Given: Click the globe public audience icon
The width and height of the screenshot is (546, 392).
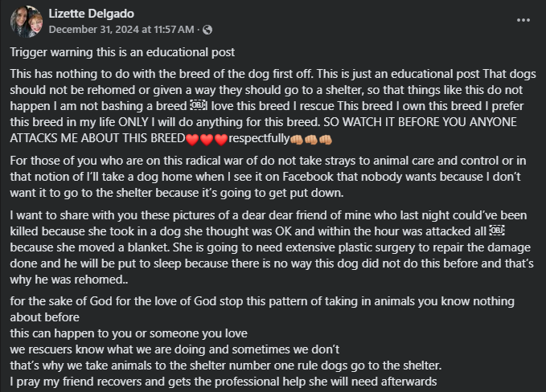Looking at the screenshot, I should pyautogui.click(x=207, y=30).
